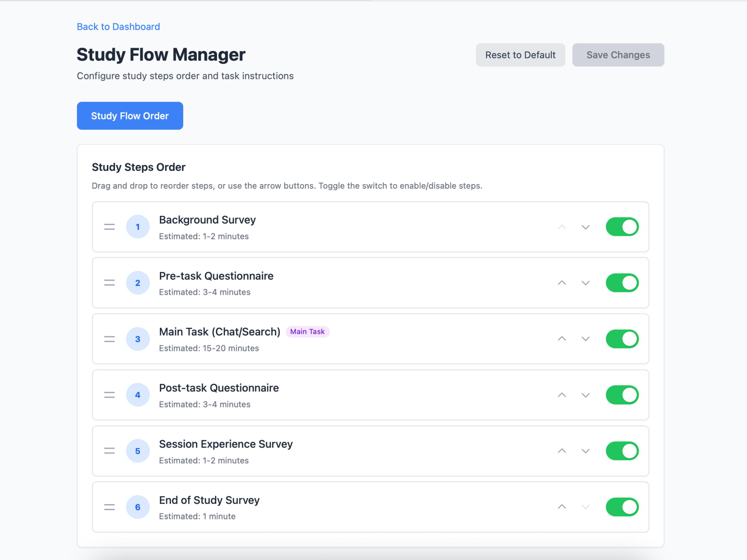Viewport: 747px width, 560px height.
Task: Click drag handle for Main Task step
Action: tap(109, 339)
